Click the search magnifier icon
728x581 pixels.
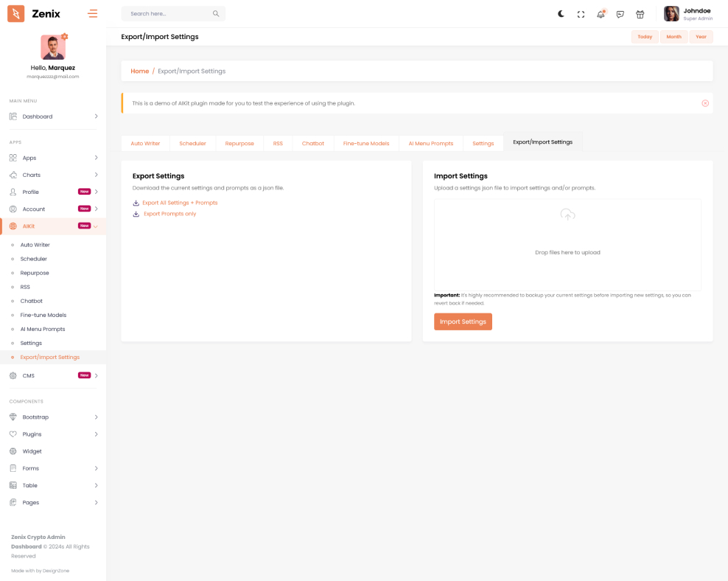point(216,14)
